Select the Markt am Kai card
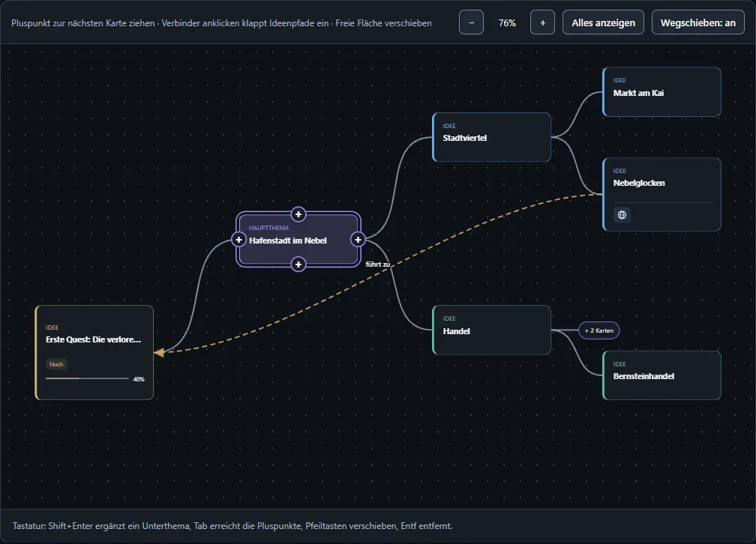Image resolution: width=756 pixels, height=544 pixels. coord(661,92)
